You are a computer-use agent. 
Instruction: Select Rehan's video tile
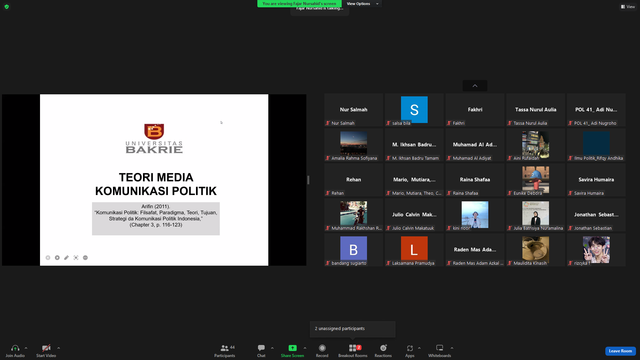coord(353,180)
